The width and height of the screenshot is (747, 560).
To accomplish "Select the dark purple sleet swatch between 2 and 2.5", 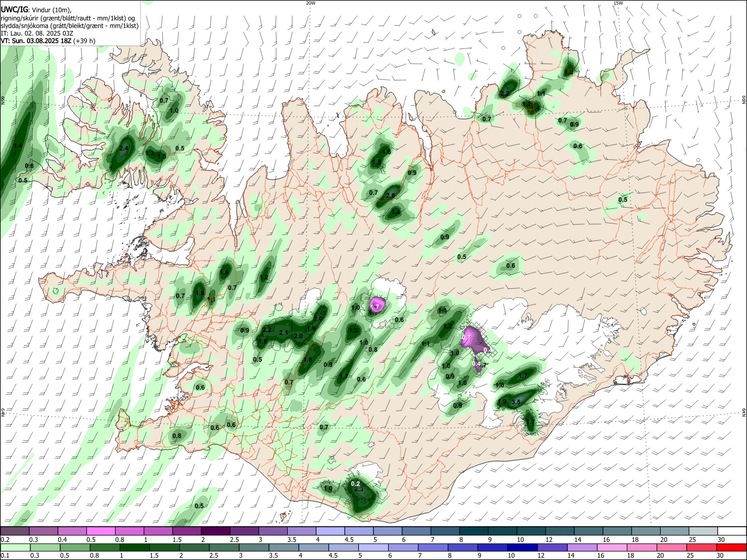I will [x=215, y=531].
